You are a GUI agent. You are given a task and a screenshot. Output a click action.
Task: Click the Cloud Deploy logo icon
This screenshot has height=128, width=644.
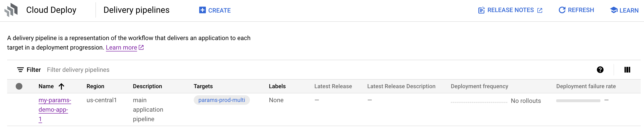[11, 10]
